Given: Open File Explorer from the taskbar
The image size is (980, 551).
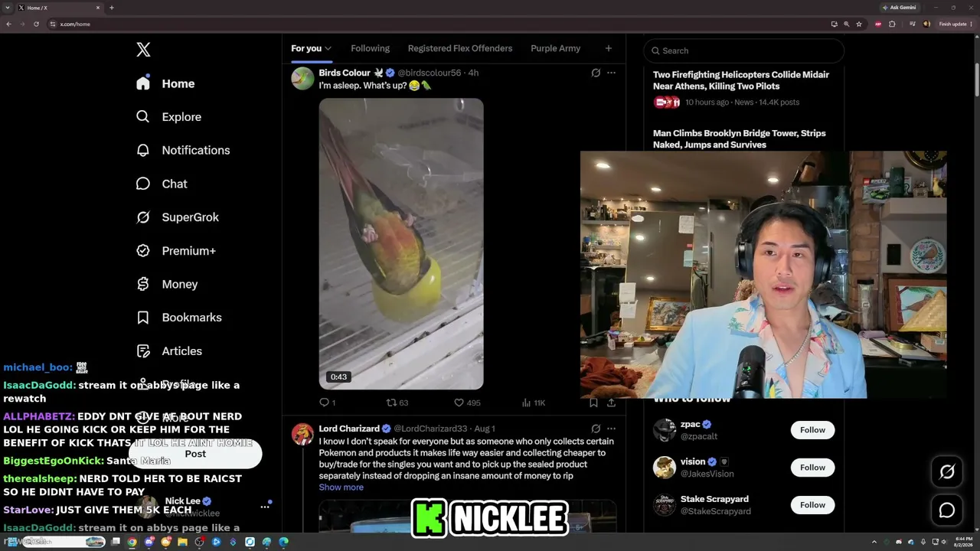Looking at the screenshot, I should pyautogui.click(x=182, y=542).
